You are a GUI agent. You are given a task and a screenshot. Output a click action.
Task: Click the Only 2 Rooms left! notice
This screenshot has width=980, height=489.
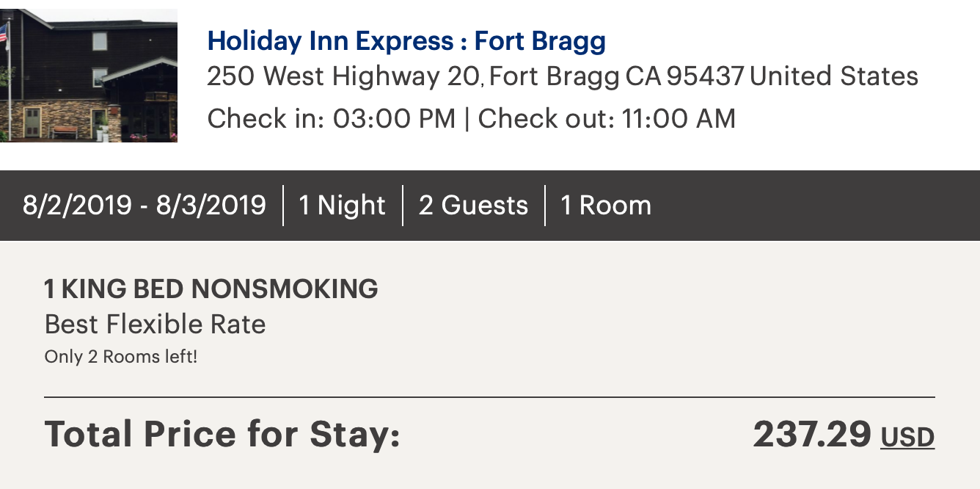[121, 357]
